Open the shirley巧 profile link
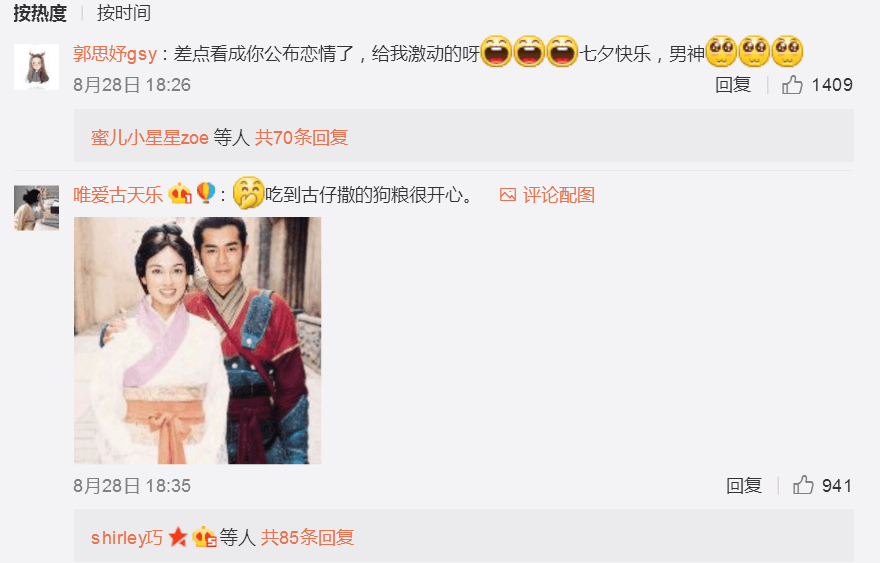 click(x=127, y=537)
